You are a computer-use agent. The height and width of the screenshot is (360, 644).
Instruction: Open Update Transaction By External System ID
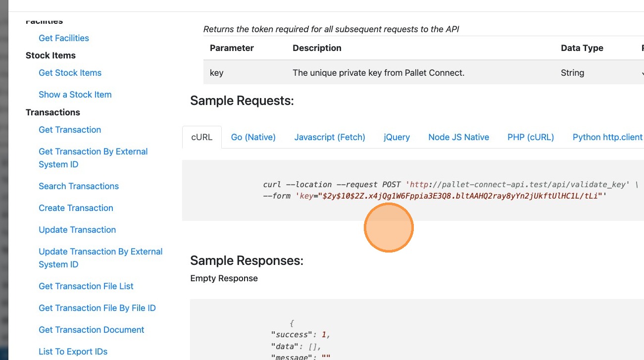coord(100,257)
